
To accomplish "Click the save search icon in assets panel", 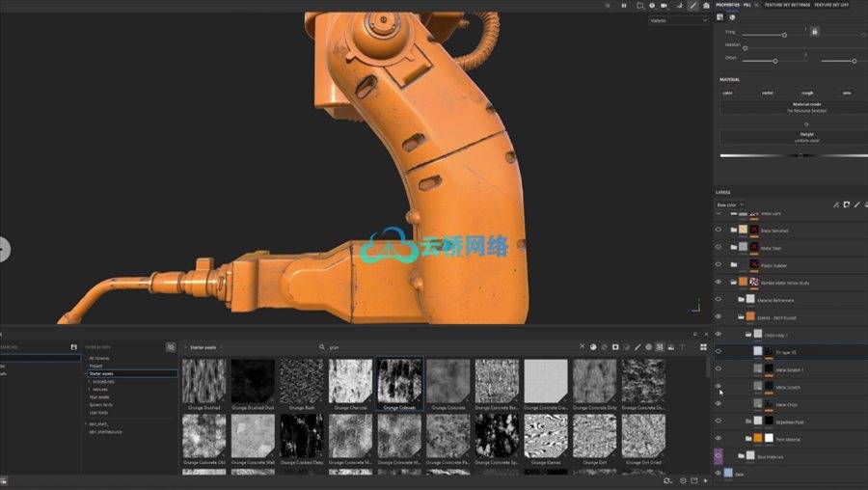I will pos(74,347).
